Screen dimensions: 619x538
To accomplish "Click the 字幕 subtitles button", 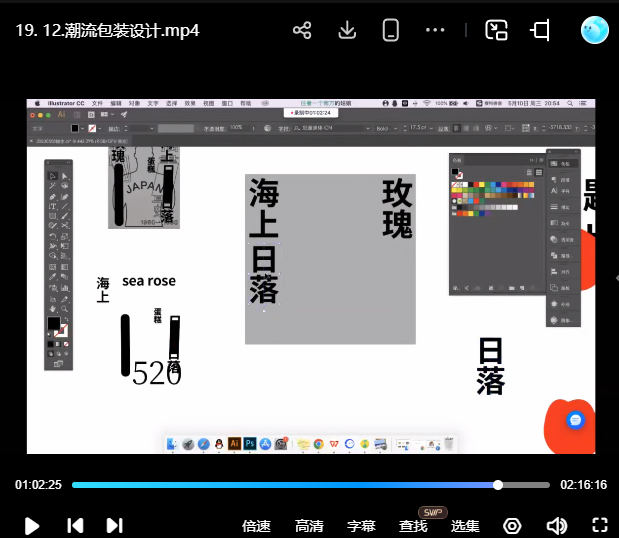I will point(361,526).
